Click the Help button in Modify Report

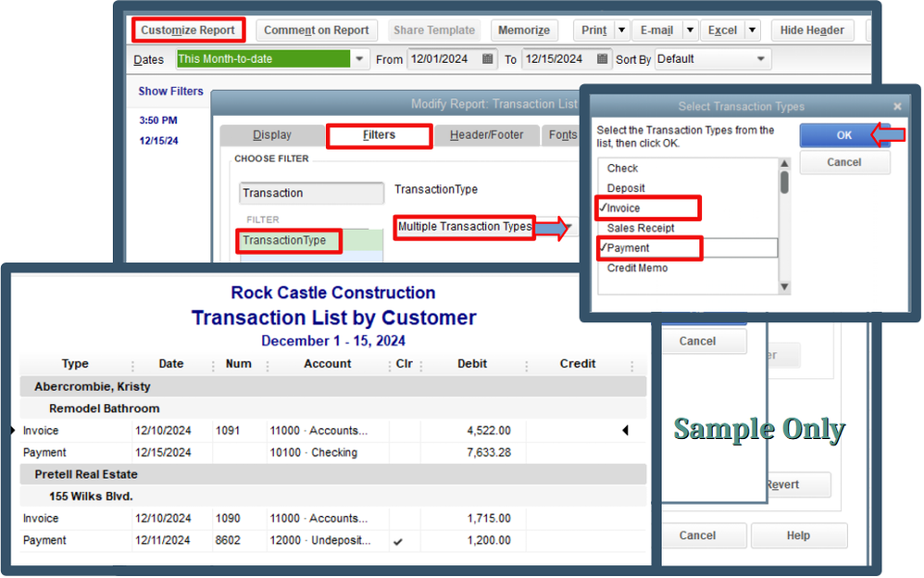point(798,535)
